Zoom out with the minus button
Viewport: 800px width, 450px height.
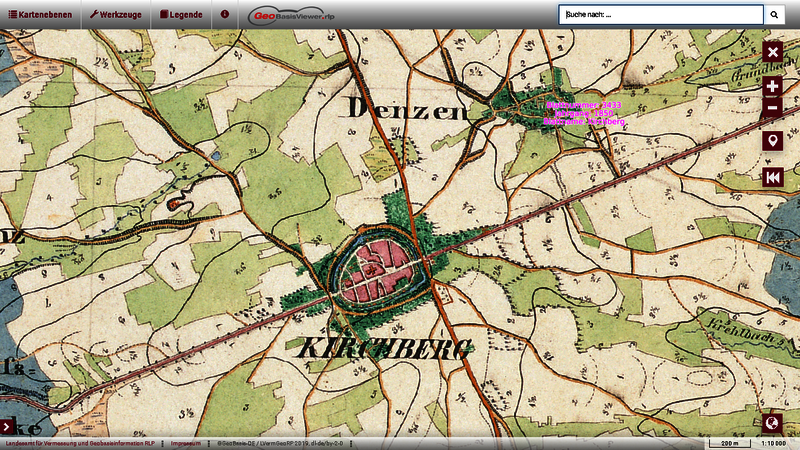pos(772,108)
